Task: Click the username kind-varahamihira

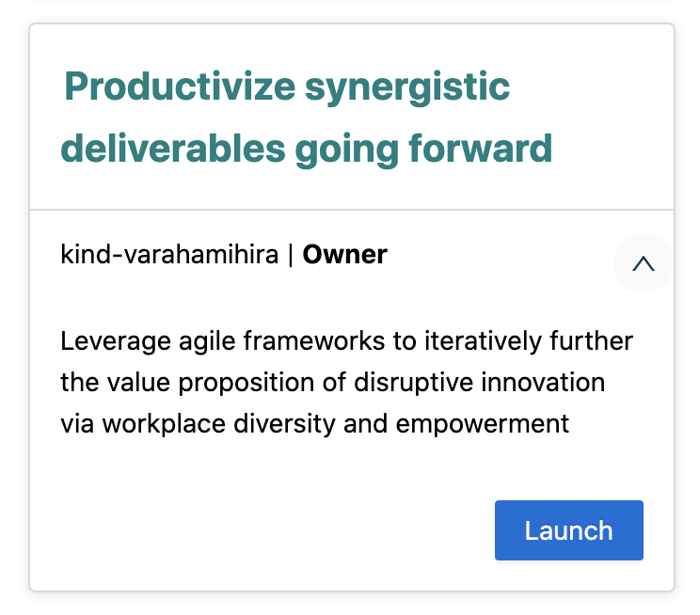Action: (169, 255)
